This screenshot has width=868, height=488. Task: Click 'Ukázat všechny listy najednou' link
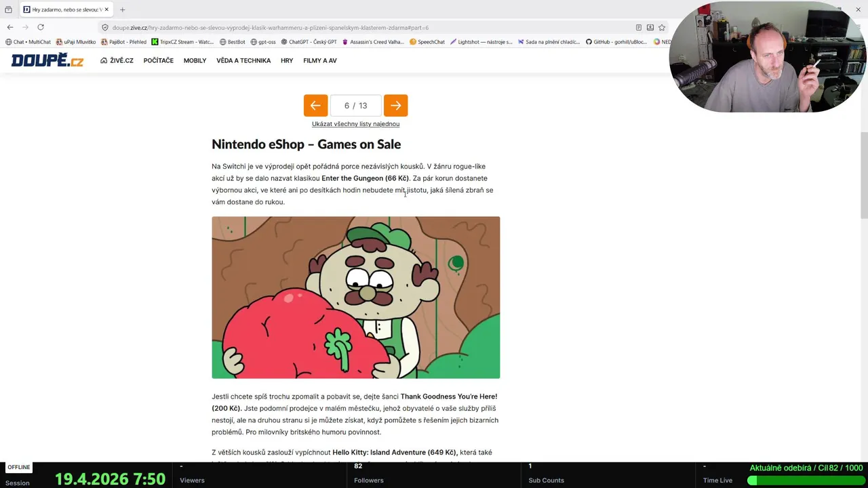[x=355, y=124]
